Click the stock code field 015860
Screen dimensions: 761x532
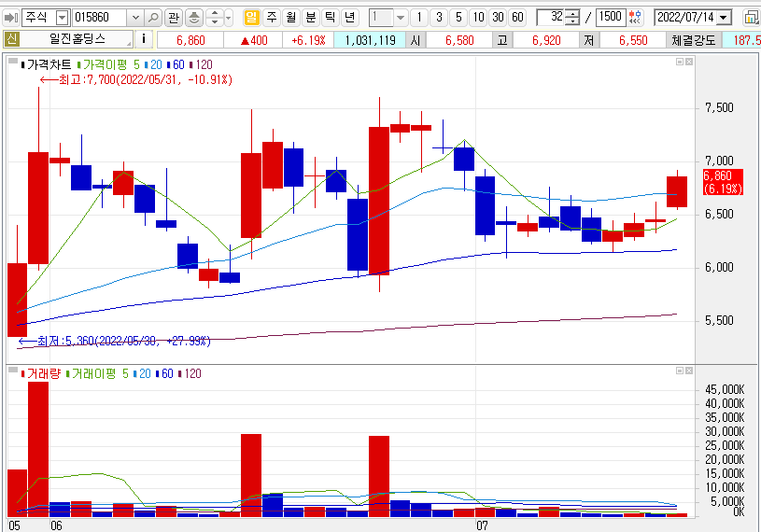tap(100, 18)
